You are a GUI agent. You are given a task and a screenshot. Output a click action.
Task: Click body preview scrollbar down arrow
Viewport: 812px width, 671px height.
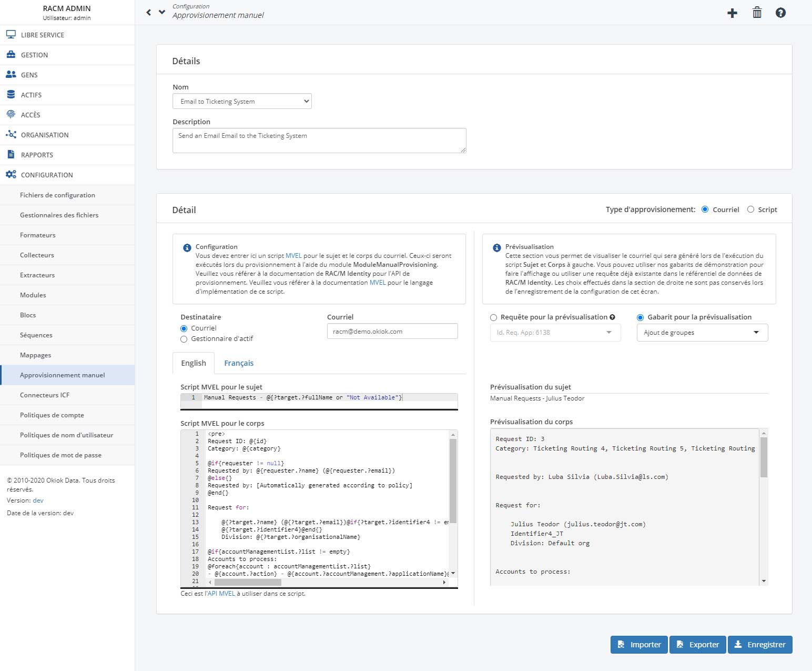click(x=764, y=581)
